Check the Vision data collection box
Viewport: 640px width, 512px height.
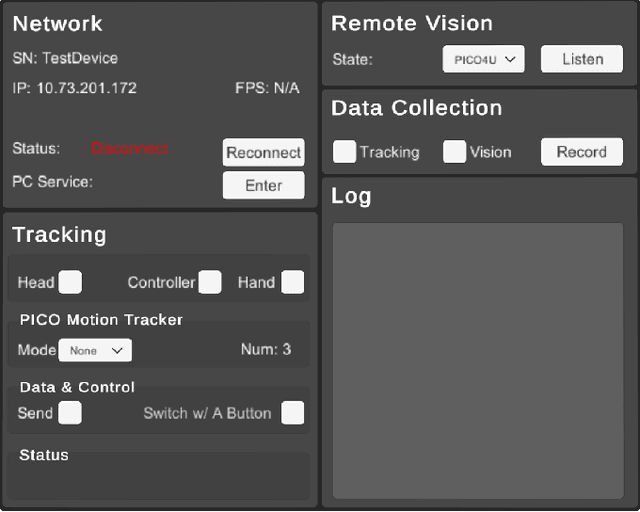coord(455,151)
